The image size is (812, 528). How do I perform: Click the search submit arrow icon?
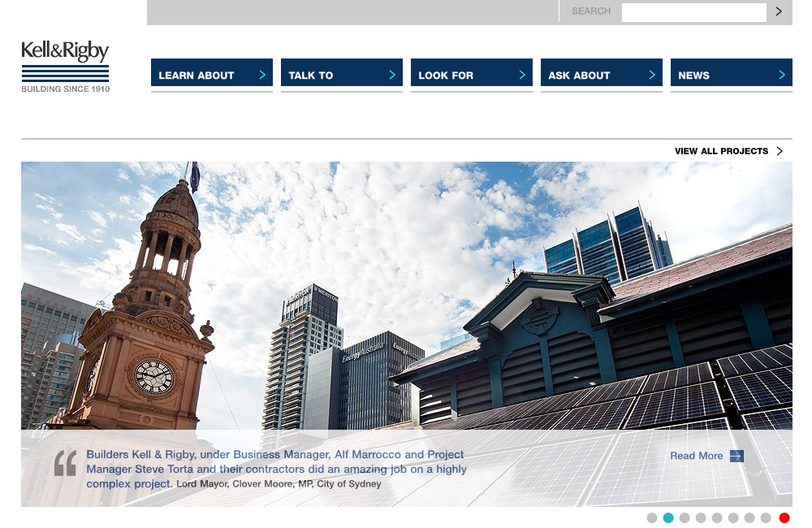(x=779, y=11)
